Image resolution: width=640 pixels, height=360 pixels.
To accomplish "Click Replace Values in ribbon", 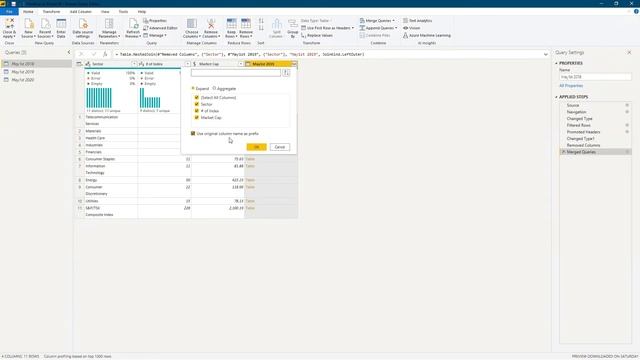I will 316,36.
